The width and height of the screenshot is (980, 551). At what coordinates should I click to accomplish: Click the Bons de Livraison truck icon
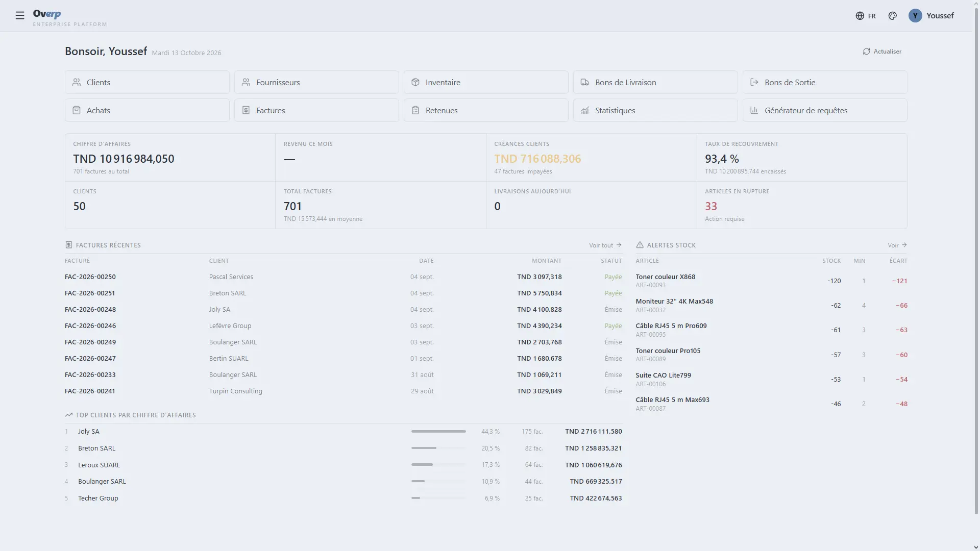click(x=585, y=82)
